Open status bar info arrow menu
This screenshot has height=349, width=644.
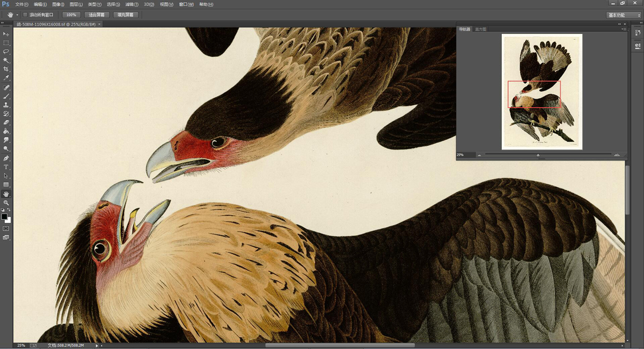[x=97, y=346]
